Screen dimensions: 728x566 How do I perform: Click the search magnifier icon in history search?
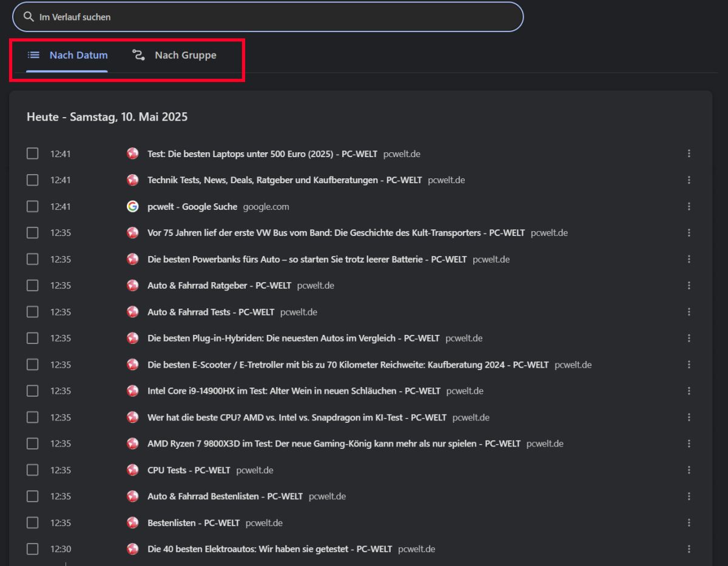coord(28,17)
